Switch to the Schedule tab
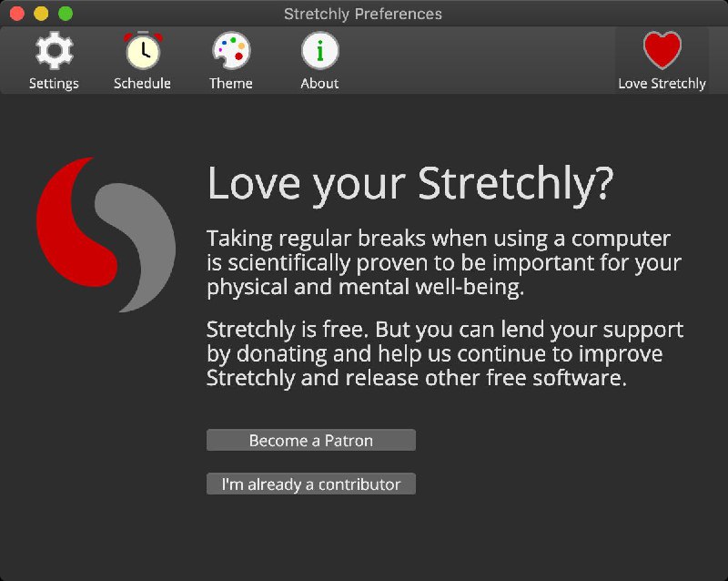Viewport: 728px width, 581px height. pos(142,59)
